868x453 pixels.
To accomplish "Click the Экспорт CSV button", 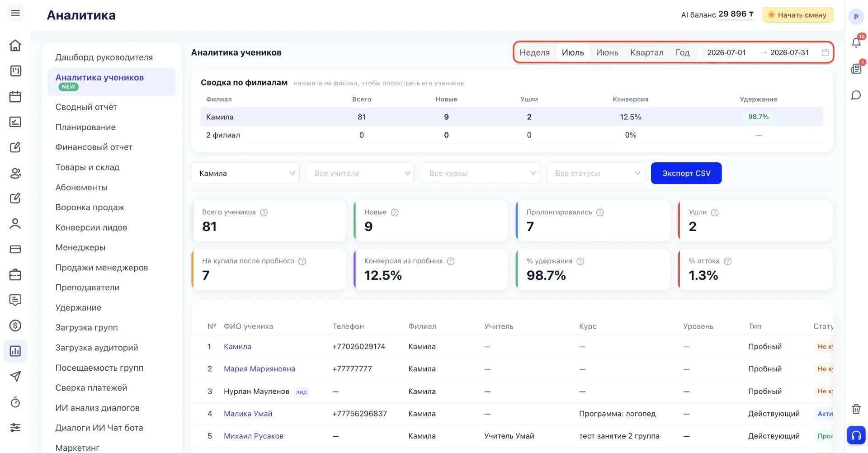I will tap(686, 173).
